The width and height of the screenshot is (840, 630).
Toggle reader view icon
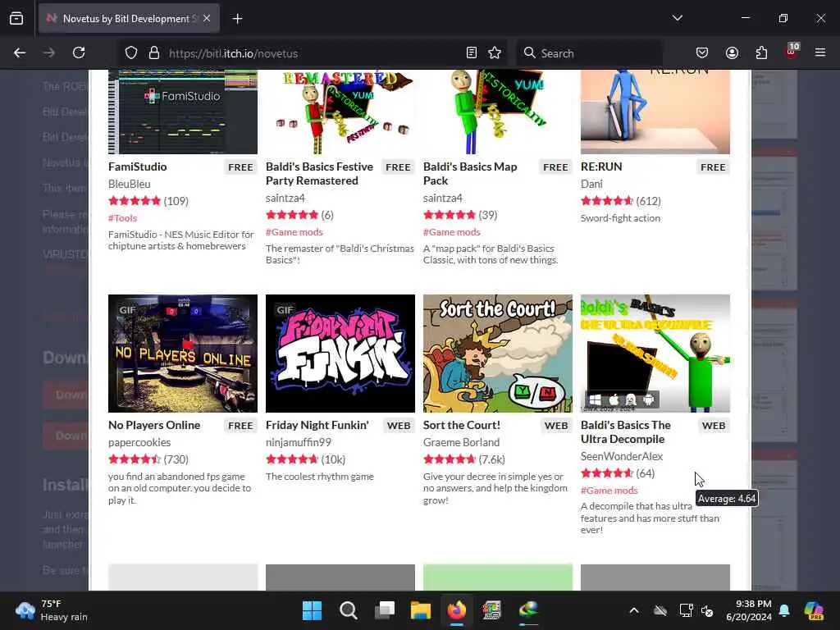click(x=472, y=52)
